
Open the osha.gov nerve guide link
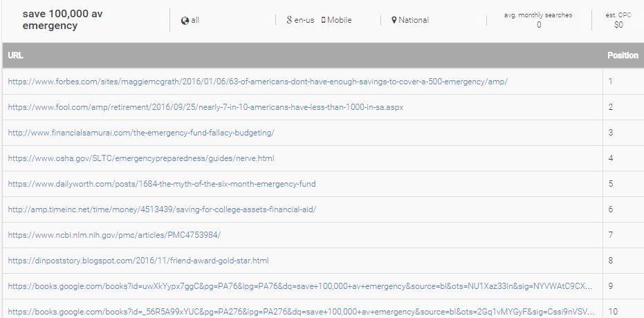141,158
